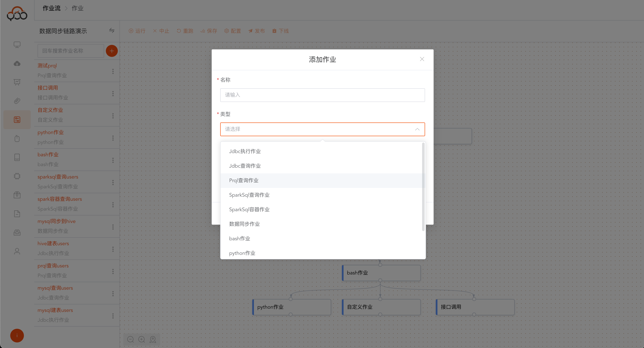644x348 pixels.
Task: Select mysql同步到hive job in list
Action: pos(57,221)
